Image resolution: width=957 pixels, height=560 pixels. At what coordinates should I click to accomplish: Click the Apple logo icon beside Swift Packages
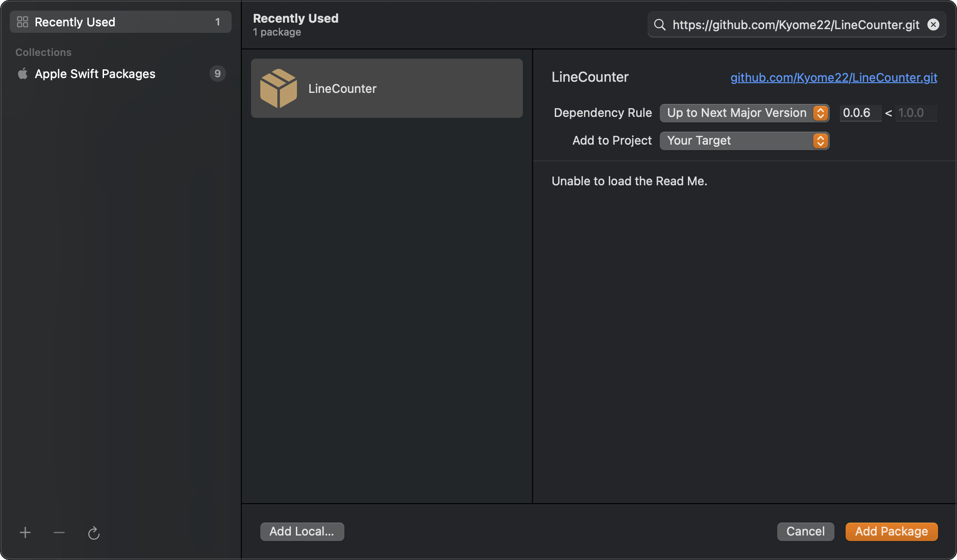click(23, 73)
